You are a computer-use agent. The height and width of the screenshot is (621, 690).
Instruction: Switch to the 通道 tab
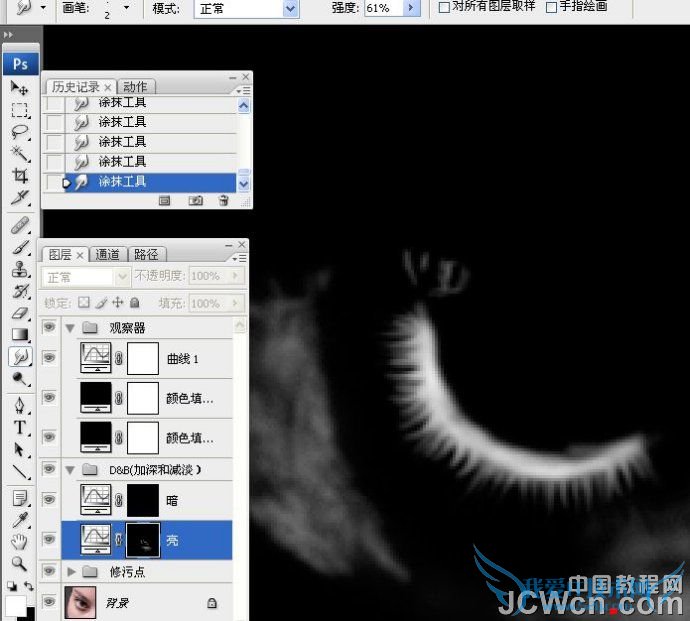(x=107, y=254)
